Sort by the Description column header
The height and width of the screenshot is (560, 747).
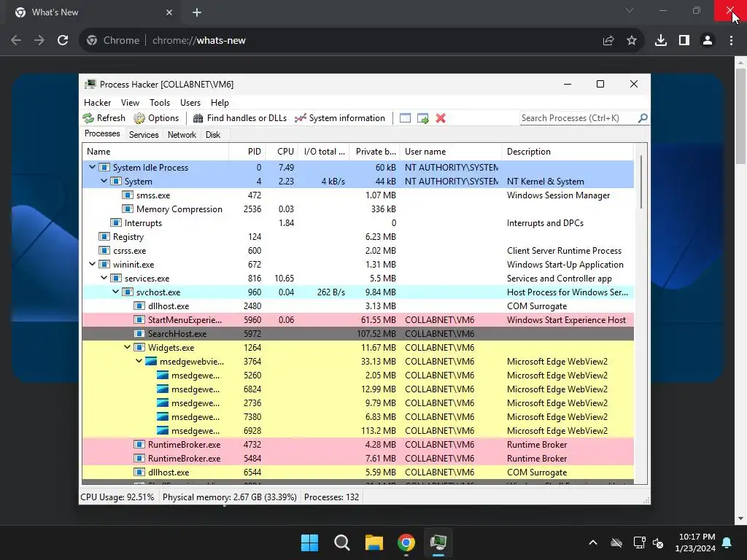(x=568, y=152)
